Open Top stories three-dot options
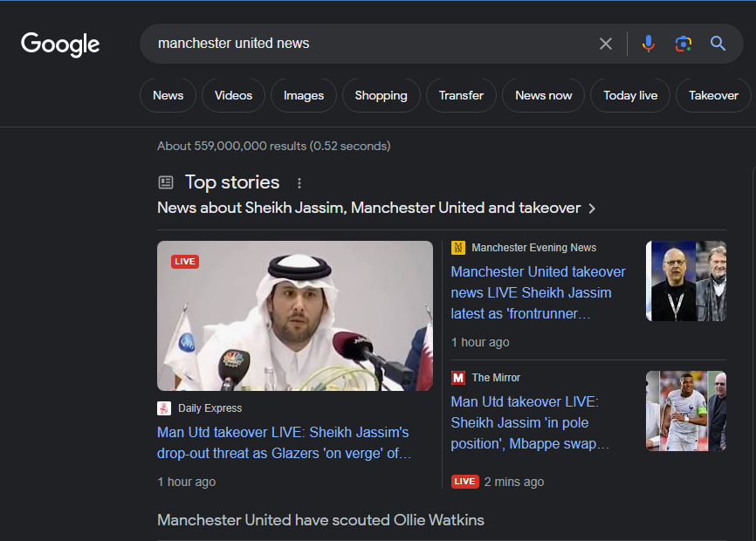This screenshot has width=756, height=541. coord(299,183)
